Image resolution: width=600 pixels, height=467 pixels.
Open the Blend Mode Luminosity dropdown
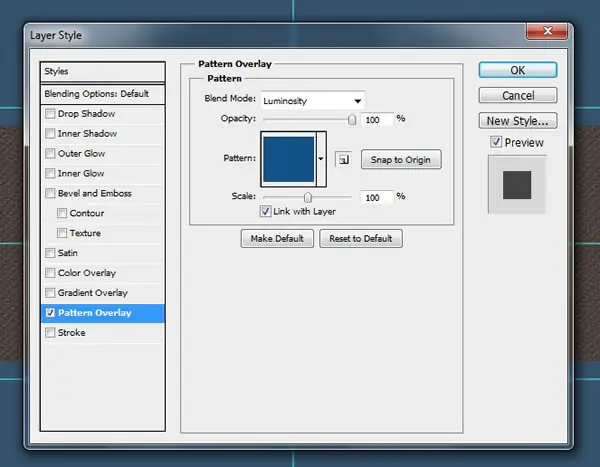click(312, 101)
